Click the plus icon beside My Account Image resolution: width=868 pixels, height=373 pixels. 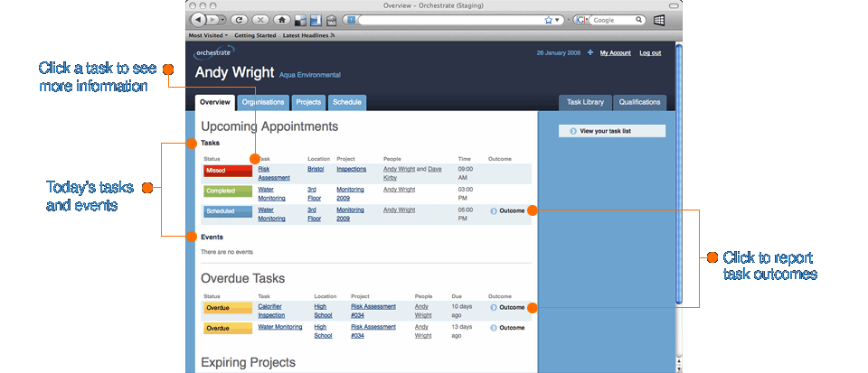pyautogui.click(x=590, y=53)
